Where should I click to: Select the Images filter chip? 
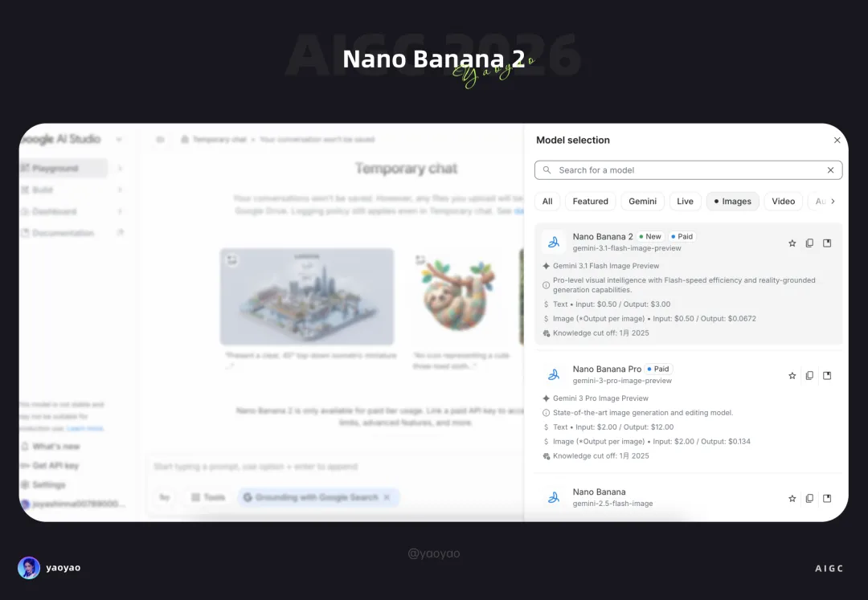tap(732, 202)
